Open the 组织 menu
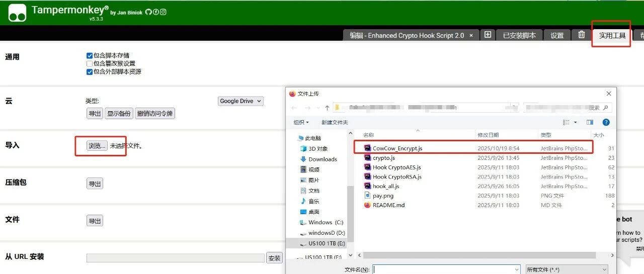Screen dimensions: 644x274 pyautogui.click(x=301, y=122)
